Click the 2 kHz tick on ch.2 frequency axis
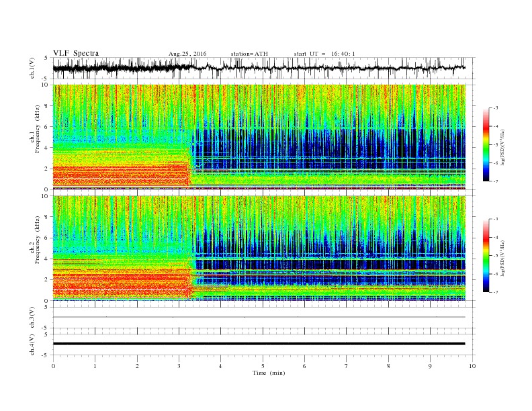Screen dimensions: 532x411 pyautogui.click(x=47, y=280)
